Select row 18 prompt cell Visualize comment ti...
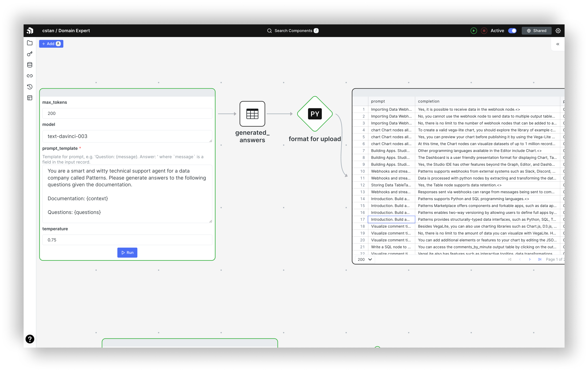588x372 pixels. [x=391, y=226]
